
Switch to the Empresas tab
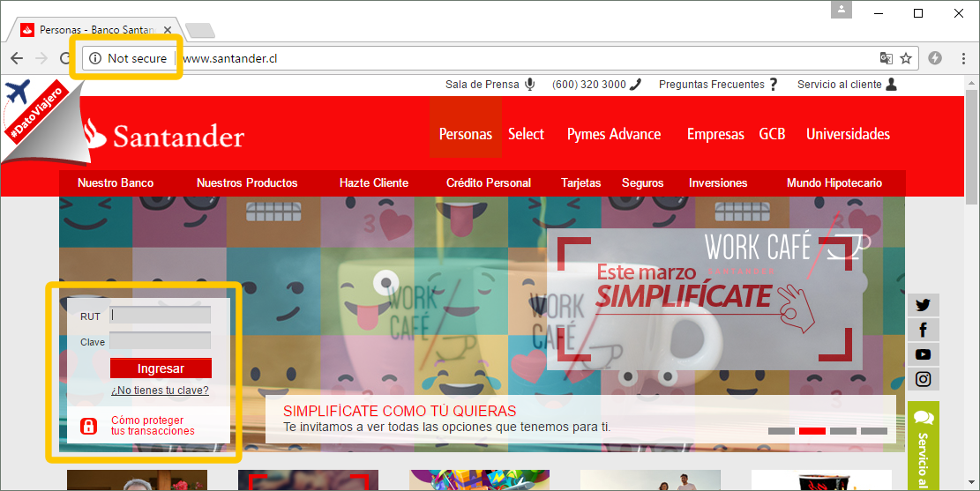715,134
